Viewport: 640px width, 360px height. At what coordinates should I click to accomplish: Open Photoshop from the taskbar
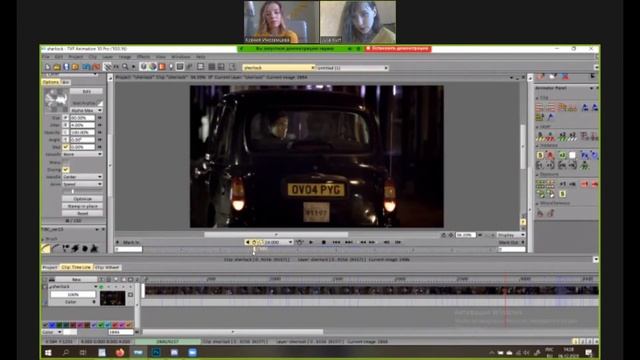coord(156,352)
